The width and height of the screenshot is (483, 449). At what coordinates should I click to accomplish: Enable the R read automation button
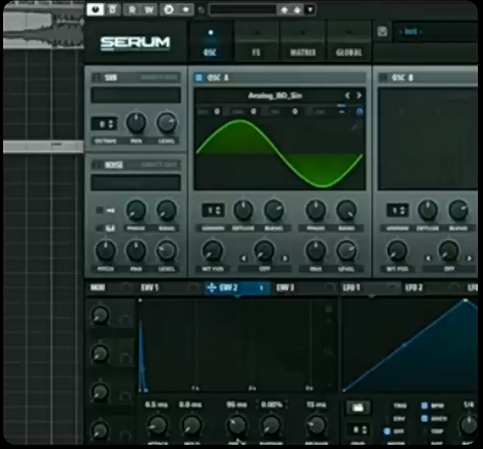coord(132,10)
